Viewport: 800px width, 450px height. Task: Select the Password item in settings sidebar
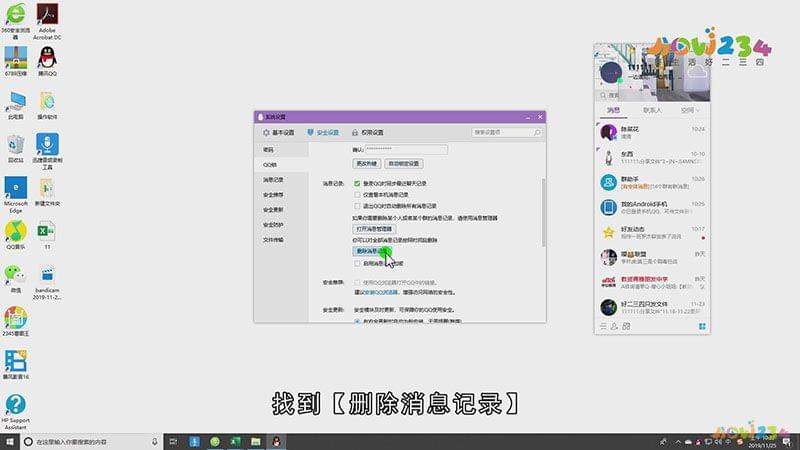pos(281,150)
